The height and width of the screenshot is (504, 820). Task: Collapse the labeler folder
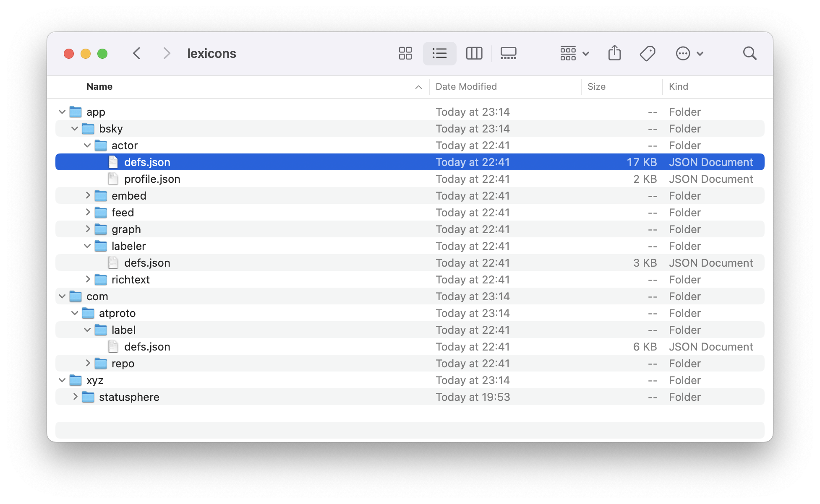click(87, 246)
